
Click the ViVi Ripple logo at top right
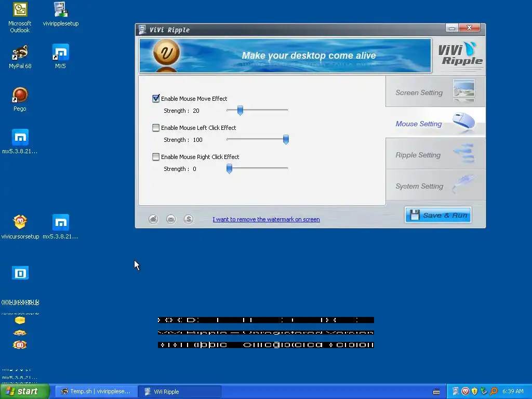tap(460, 54)
